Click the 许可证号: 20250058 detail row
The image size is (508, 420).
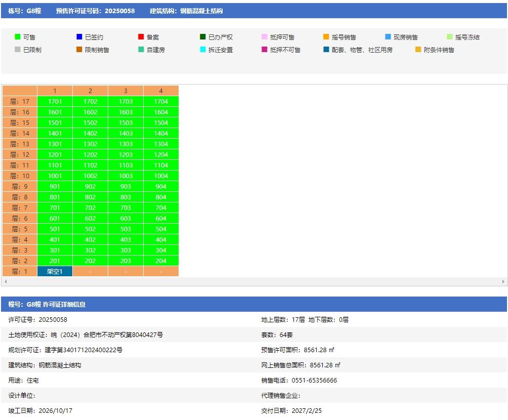37,319
